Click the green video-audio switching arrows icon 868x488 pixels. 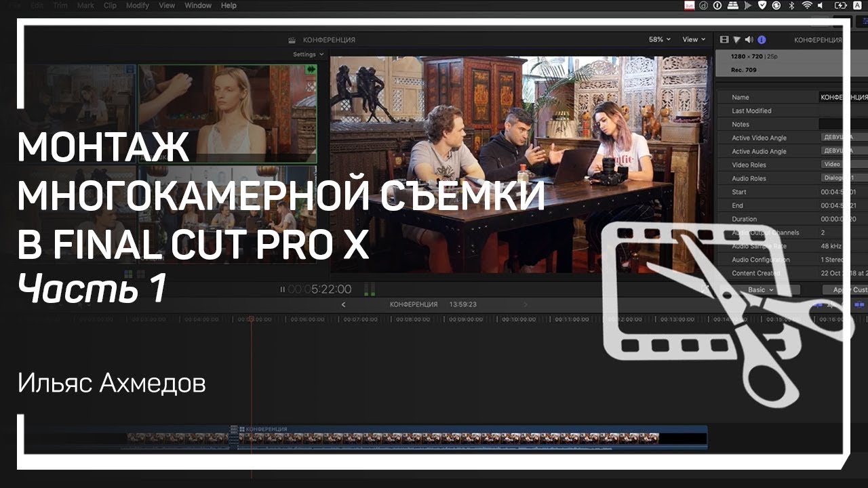point(311,69)
